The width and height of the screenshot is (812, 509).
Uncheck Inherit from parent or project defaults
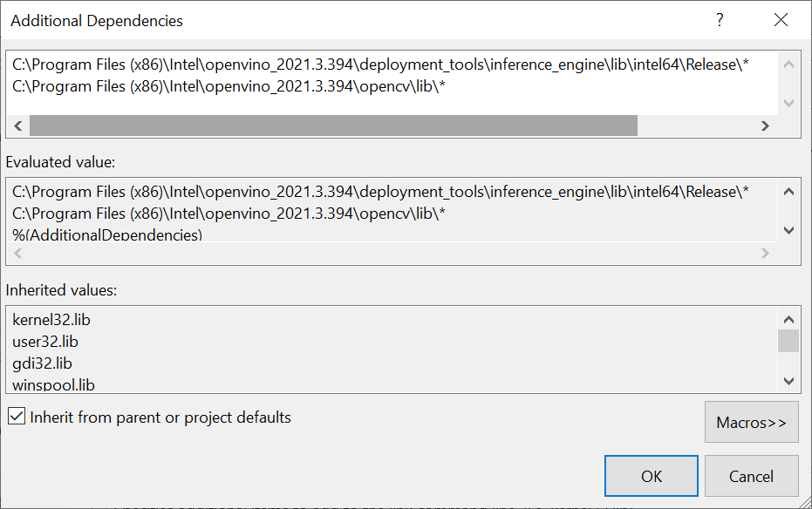17,417
